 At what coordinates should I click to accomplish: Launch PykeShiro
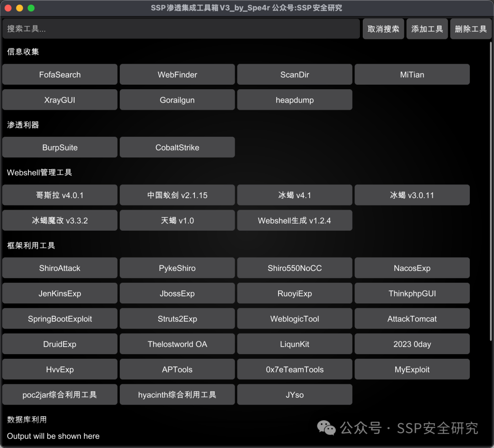click(x=177, y=268)
